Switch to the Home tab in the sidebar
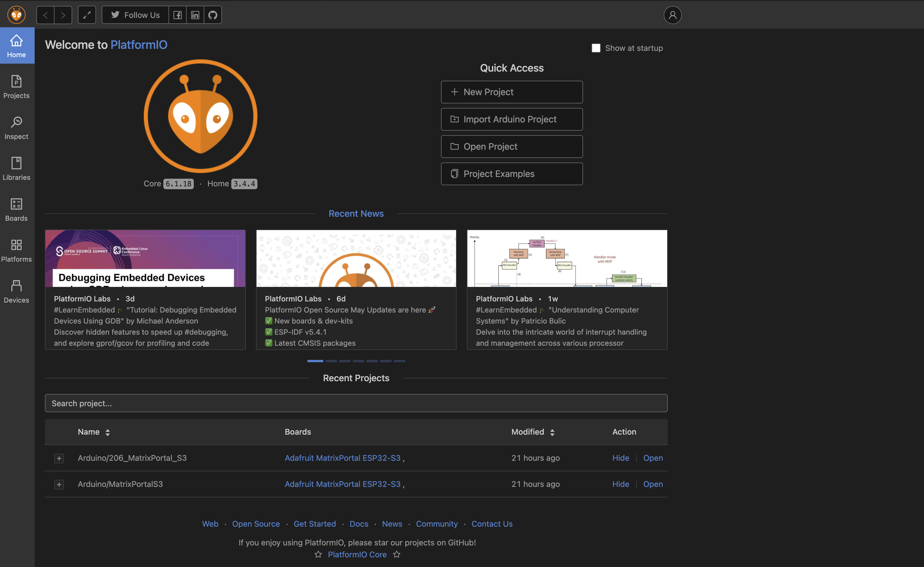This screenshot has width=924, height=567. pyautogui.click(x=16, y=45)
